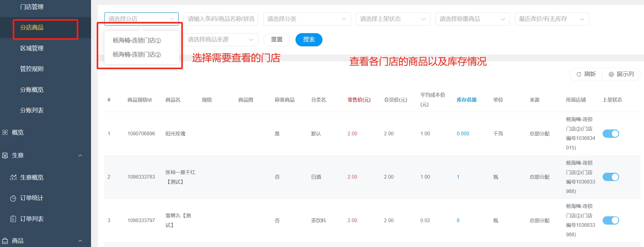
Task: Click the 订单统计 pie chart icon
Action: coord(13,198)
